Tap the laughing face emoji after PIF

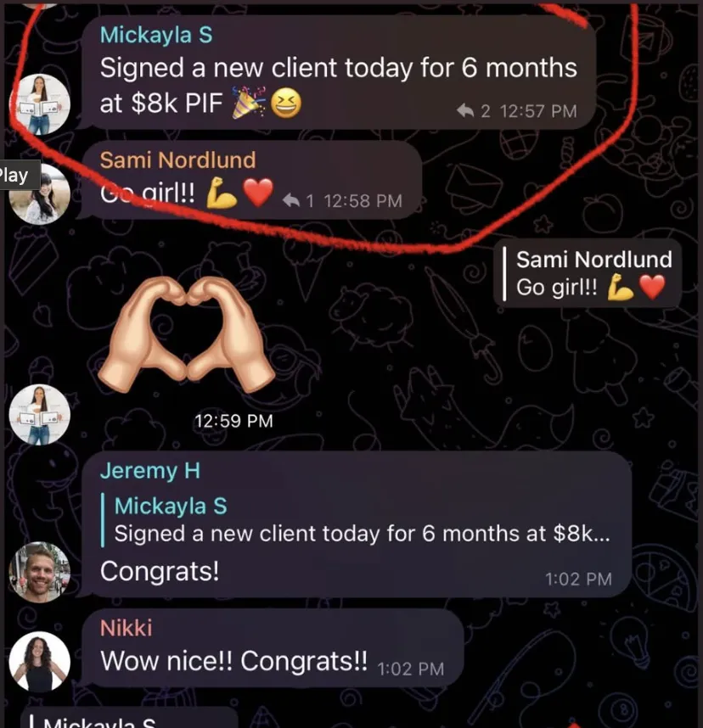coord(286,103)
